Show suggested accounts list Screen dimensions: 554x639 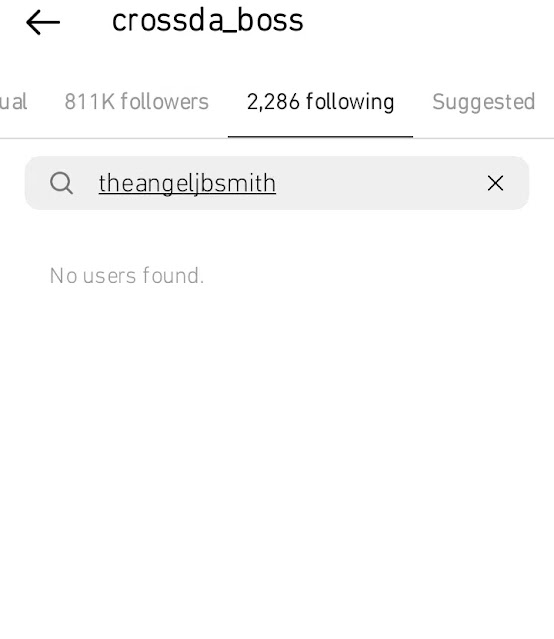tap(483, 102)
